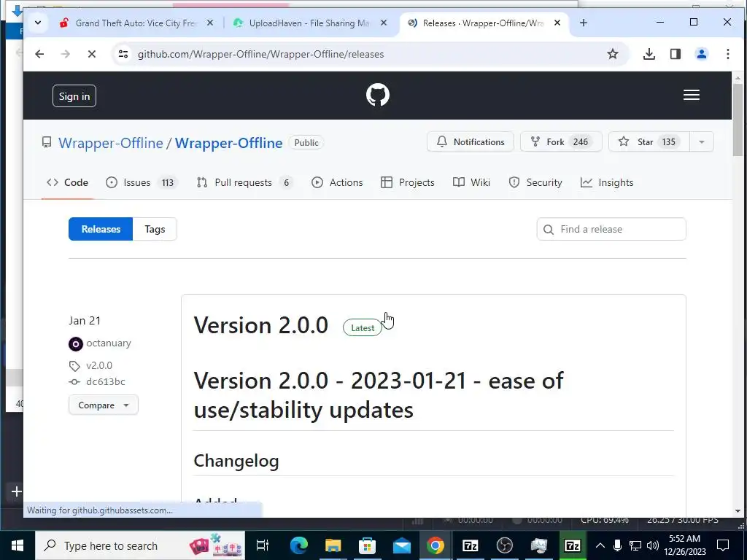Open Mail app from taskbar
Viewport: 747px width, 560px height.
(402, 545)
